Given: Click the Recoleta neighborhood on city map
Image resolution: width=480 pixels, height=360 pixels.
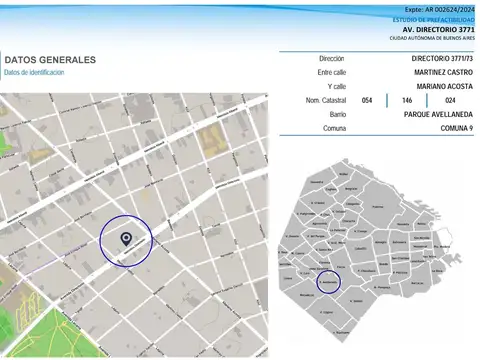Looking at the screenshot, I should (x=403, y=224).
